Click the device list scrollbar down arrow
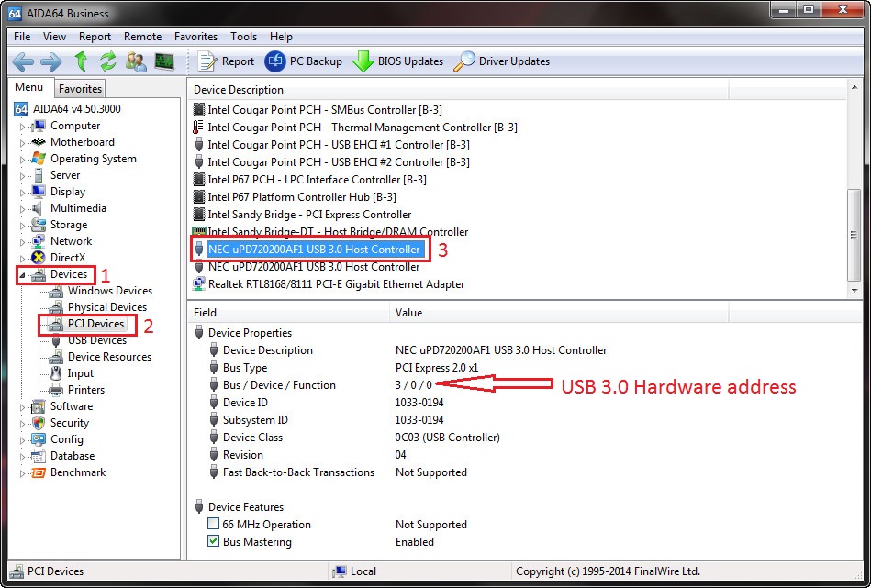871x588 pixels. pyautogui.click(x=854, y=290)
